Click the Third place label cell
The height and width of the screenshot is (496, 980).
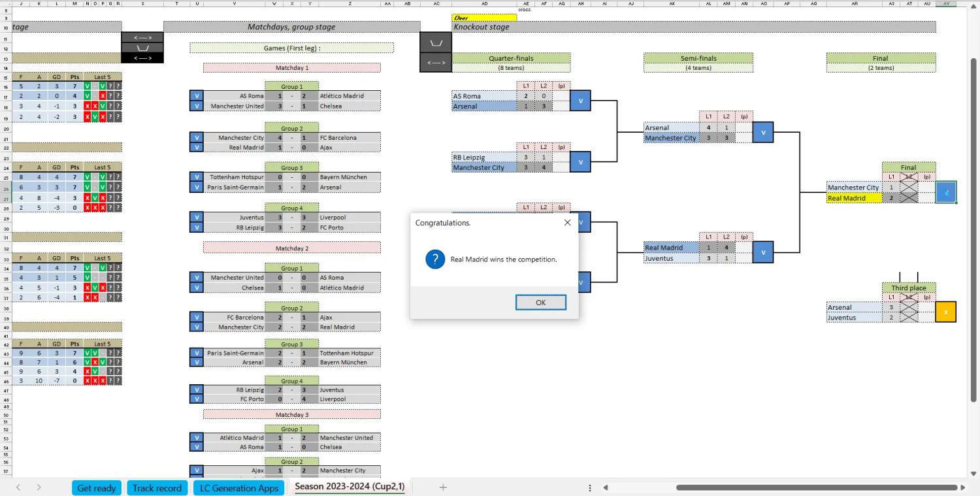tap(909, 288)
